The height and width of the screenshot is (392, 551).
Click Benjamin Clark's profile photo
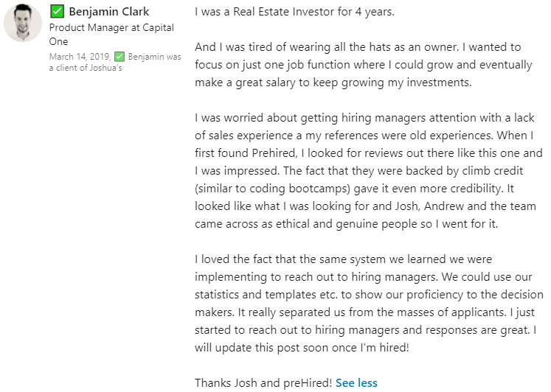[23, 22]
